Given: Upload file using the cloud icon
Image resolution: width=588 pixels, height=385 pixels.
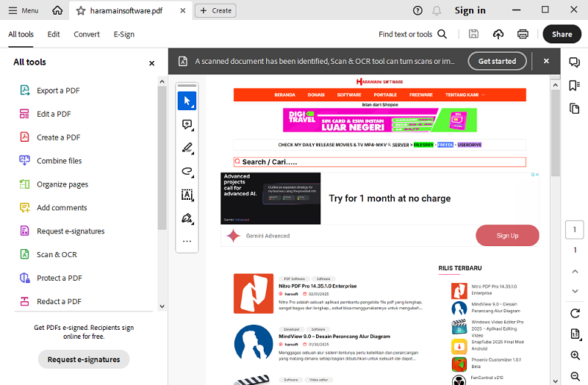Looking at the screenshot, I should [x=498, y=34].
